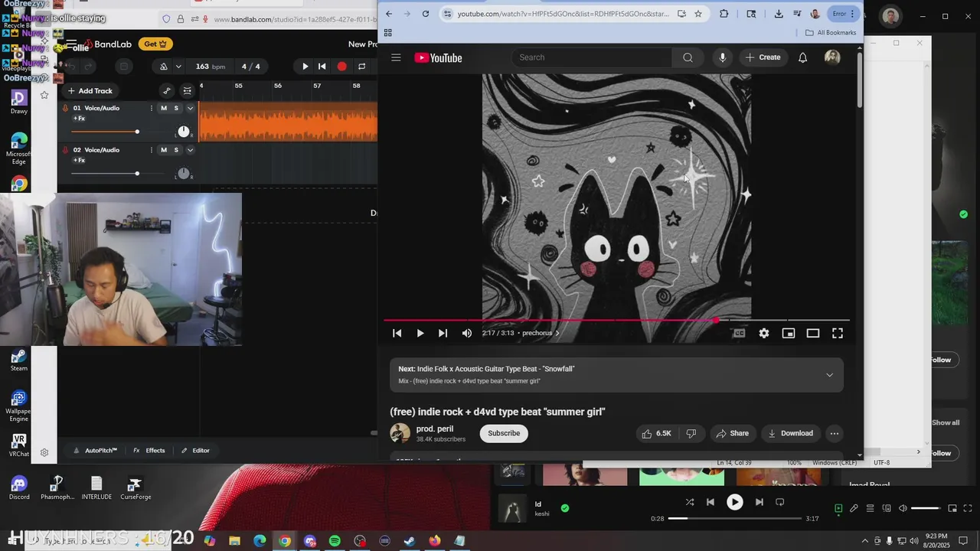The height and width of the screenshot is (551, 980).
Task: Open Chrome extensions puzzle icon
Action: pos(724,14)
